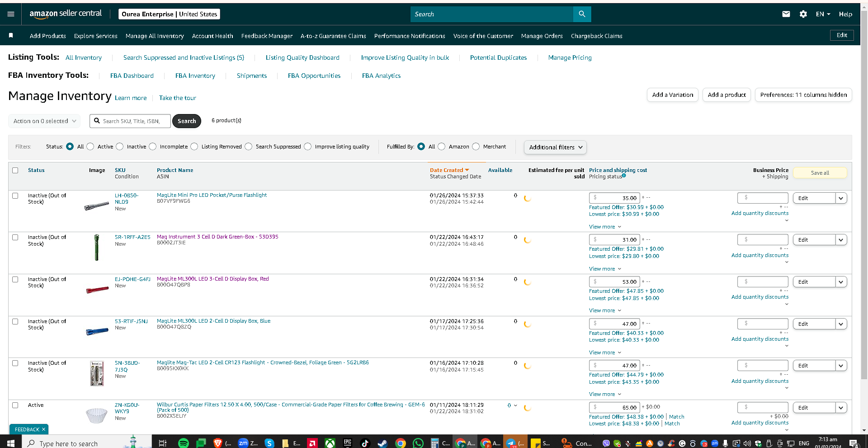Open the Manage Pricing link
868x448 pixels.
570,57
